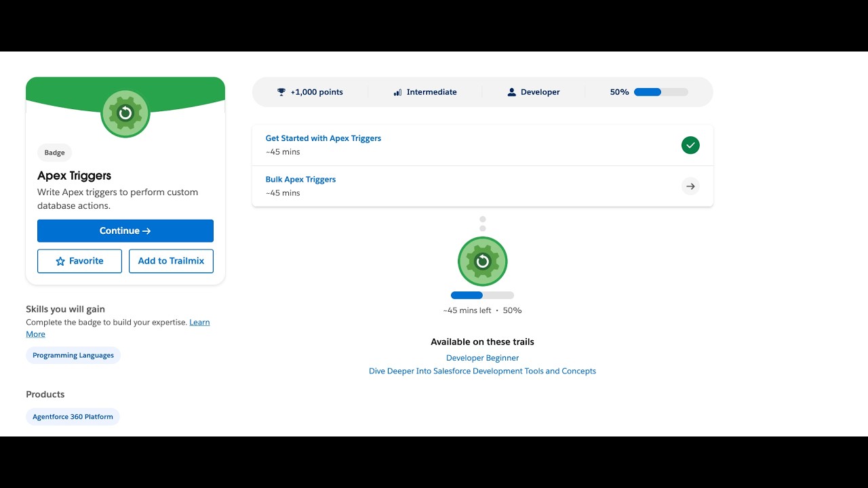Viewport: 868px width, 488px height.
Task: Click ~45 mins under Get Started unit
Action: click(283, 152)
